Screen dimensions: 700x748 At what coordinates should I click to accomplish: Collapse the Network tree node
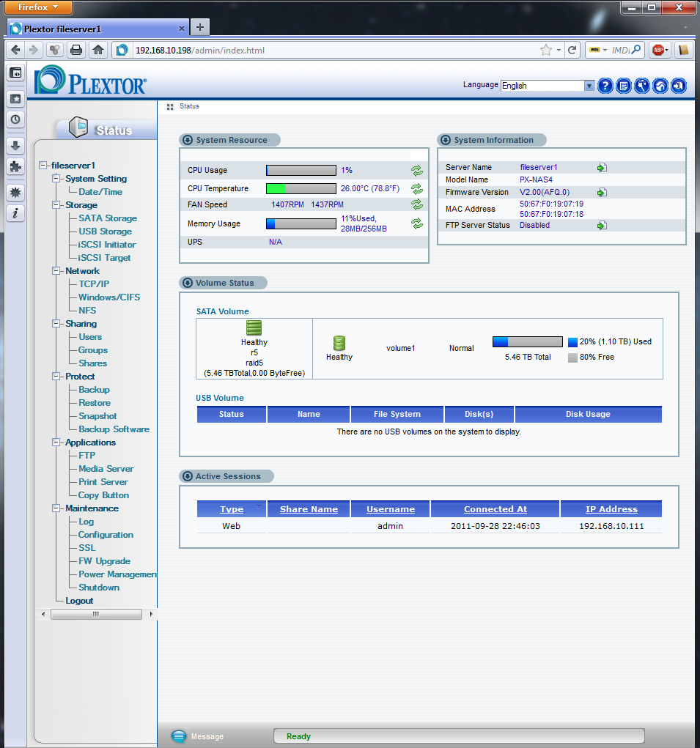coord(56,270)
